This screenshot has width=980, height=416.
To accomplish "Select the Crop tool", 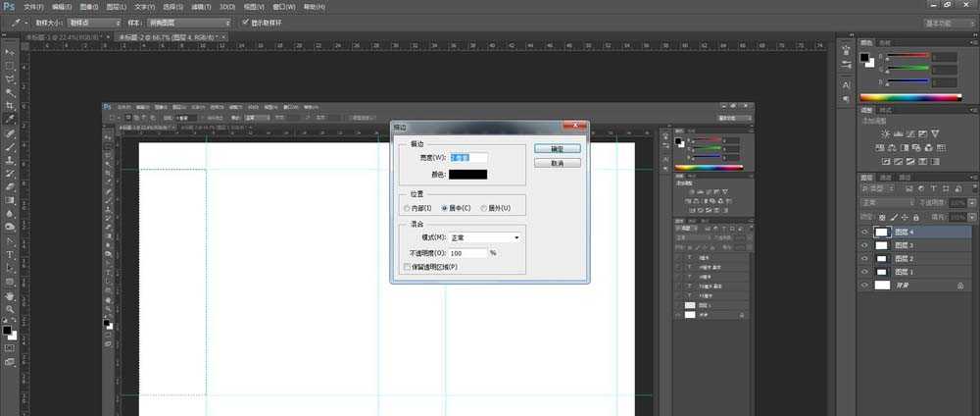I will point(11,106).
